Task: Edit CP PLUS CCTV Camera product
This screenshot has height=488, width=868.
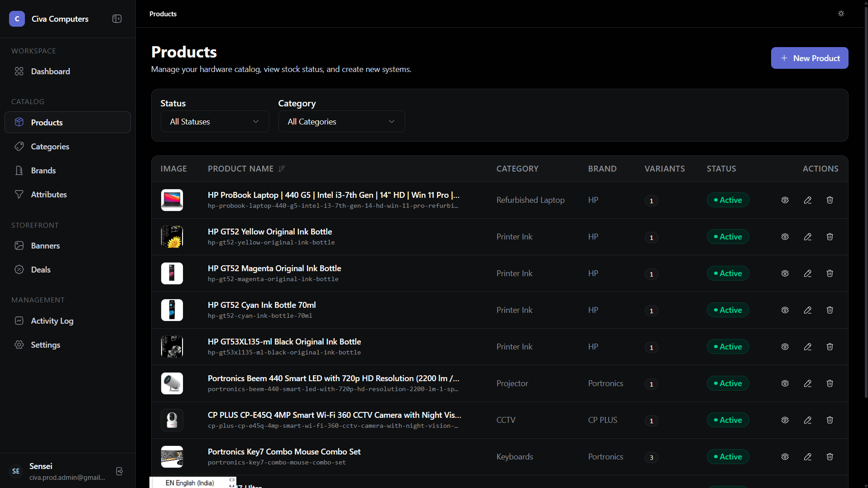Action: tap(807, 420)
